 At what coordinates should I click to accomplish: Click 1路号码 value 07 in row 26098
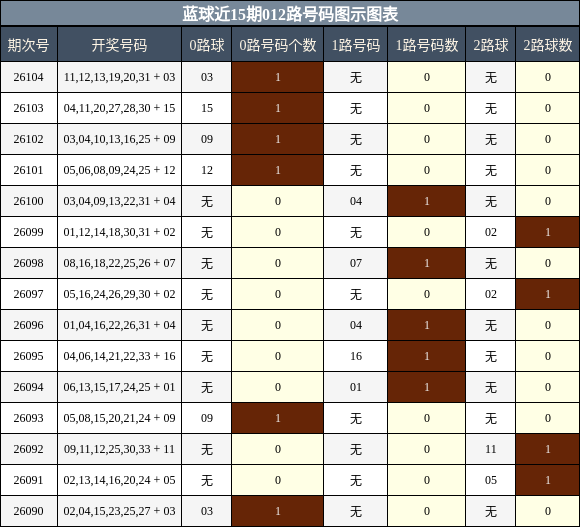click(x=356, y=263)
